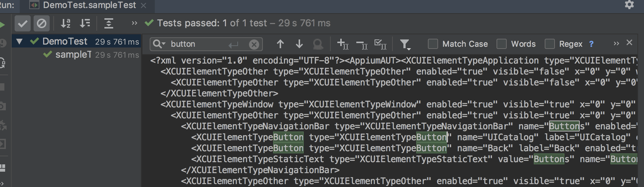Jump to the next search occurrence
644x187 pixels.
[299, 44]
